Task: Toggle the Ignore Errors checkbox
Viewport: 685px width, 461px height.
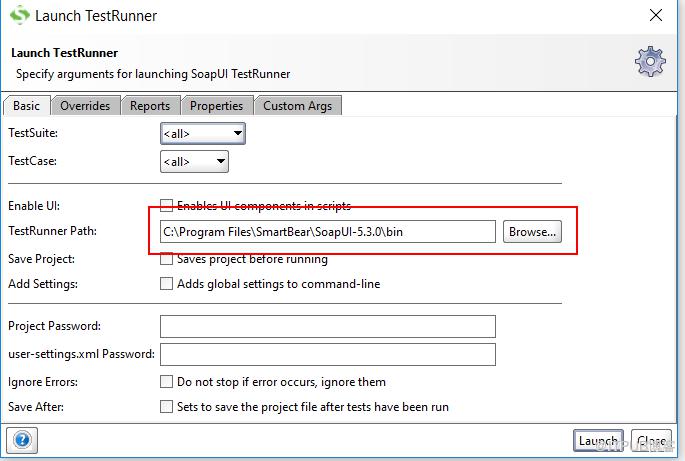Action: pos(166,381)
